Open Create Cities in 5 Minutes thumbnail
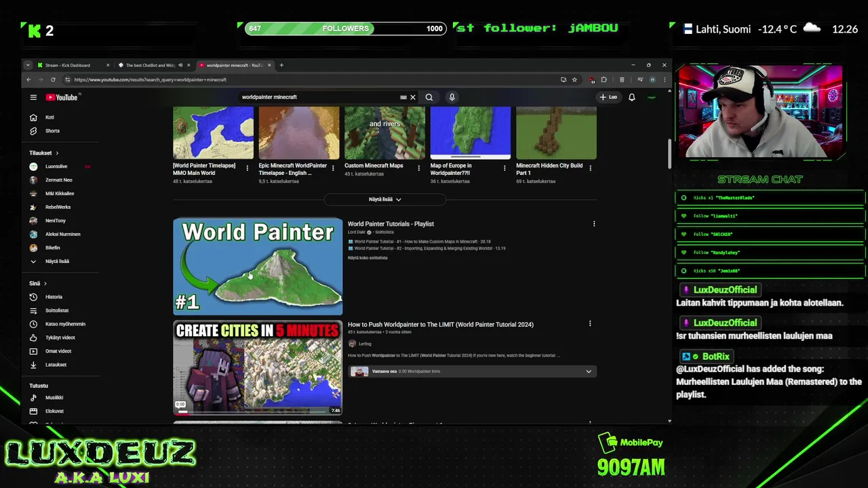This screenshot has height=488, width=868. coord(258,367)
